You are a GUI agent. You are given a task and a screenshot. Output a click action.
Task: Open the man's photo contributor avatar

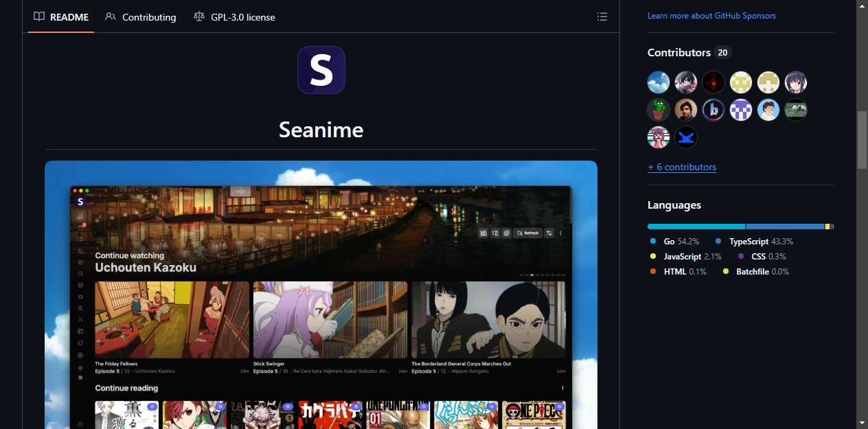pos(686,110)
